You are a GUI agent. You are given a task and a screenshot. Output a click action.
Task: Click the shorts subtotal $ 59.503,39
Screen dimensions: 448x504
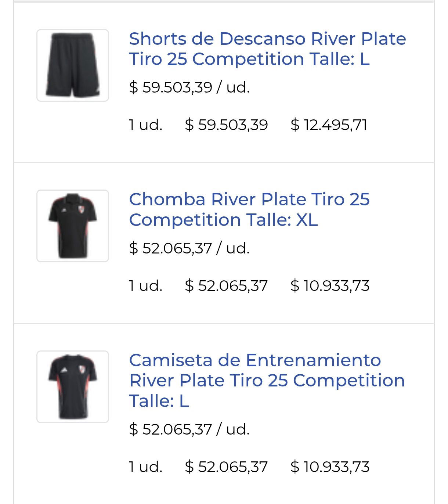pyautogui.click(x=227, y=125)
